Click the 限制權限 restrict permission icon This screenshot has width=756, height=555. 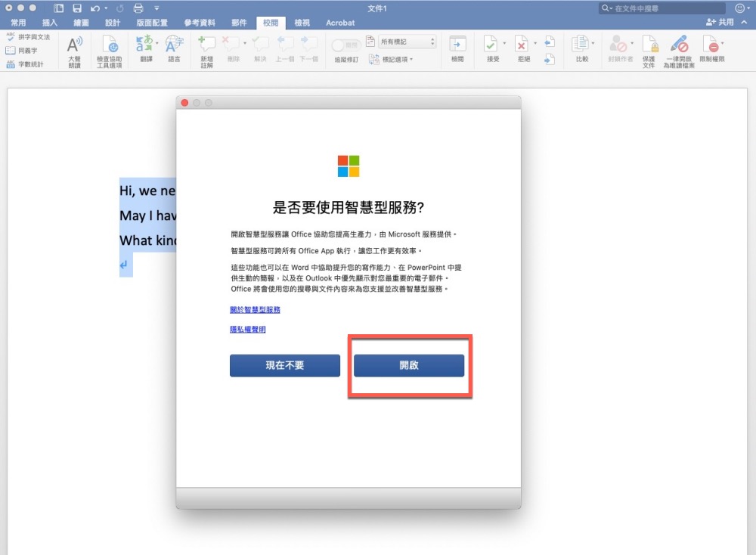click(x=711, y=45)
